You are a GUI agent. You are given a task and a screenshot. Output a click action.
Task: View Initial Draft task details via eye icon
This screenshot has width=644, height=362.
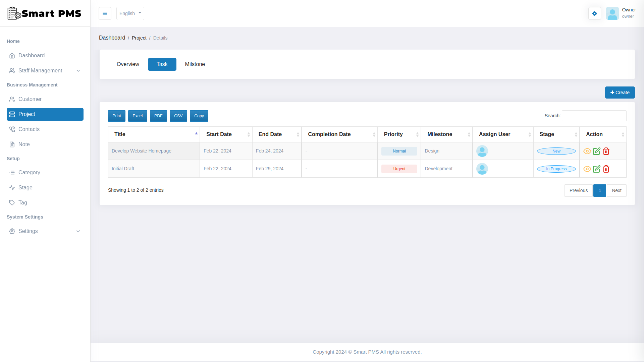[x=587, y=169]
